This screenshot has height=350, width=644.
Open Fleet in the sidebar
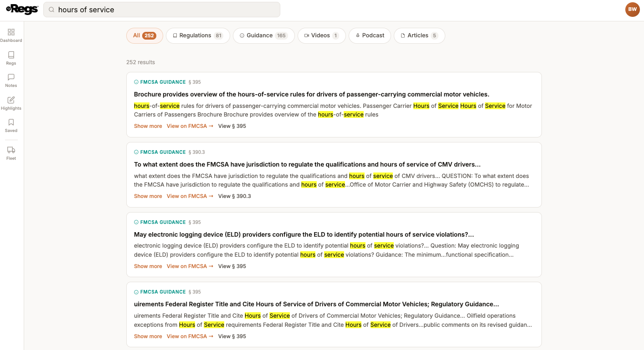click(x=11, y=153)
